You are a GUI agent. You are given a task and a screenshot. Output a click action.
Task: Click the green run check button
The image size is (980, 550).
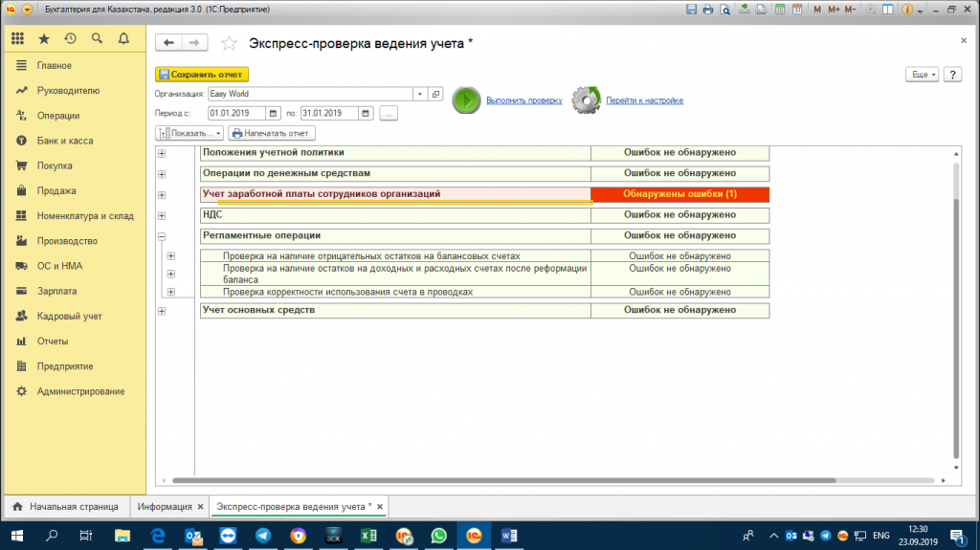[x=466, y=100]
